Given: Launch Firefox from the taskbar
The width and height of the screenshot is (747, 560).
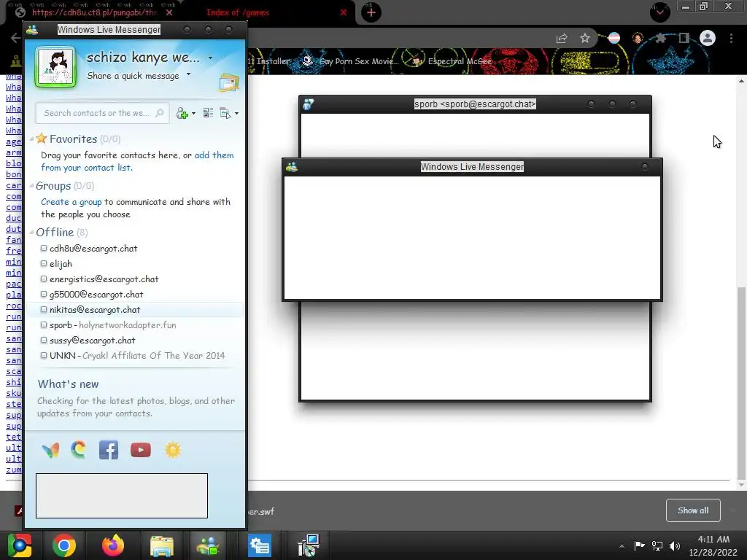Looking at the screenshot, I should [x=113, y=545].
